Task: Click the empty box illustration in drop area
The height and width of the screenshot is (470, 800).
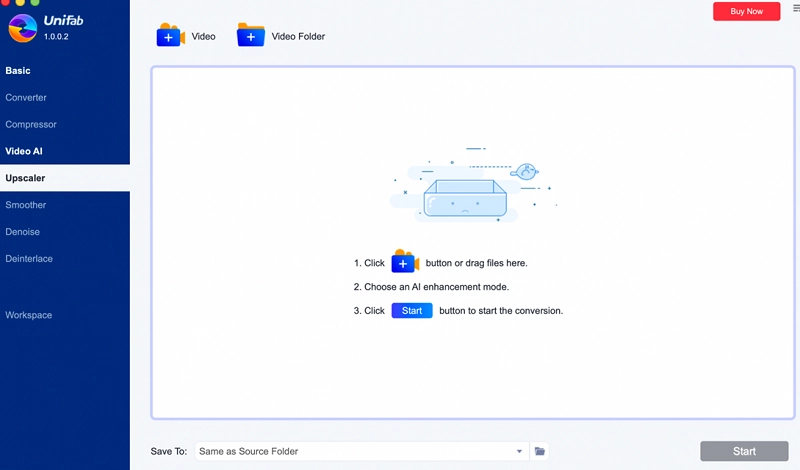Action: click(465, 198)
